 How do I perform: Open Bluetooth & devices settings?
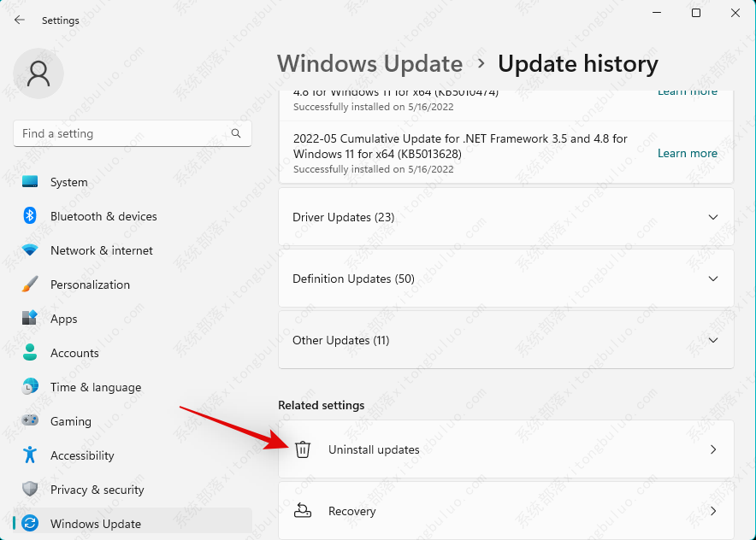(103, 216)
